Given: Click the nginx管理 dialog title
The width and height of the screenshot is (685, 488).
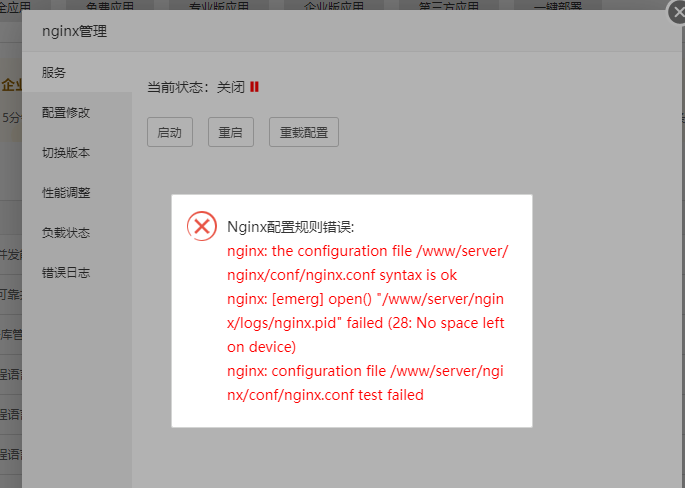Looking at the screenshot, I should pyautogui.click(x=74, y=31).
